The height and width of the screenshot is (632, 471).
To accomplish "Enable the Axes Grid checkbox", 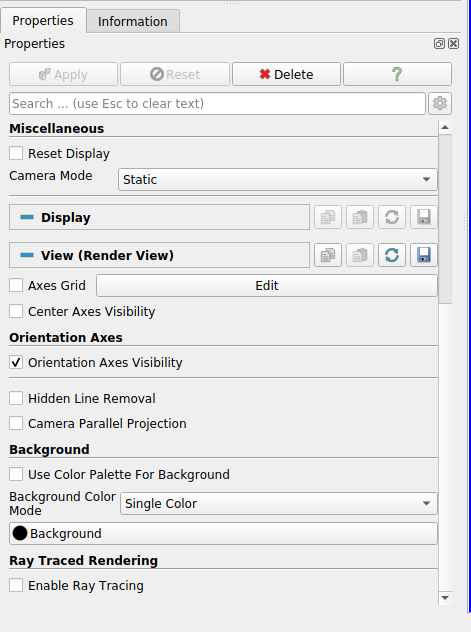I will point(16,285).
